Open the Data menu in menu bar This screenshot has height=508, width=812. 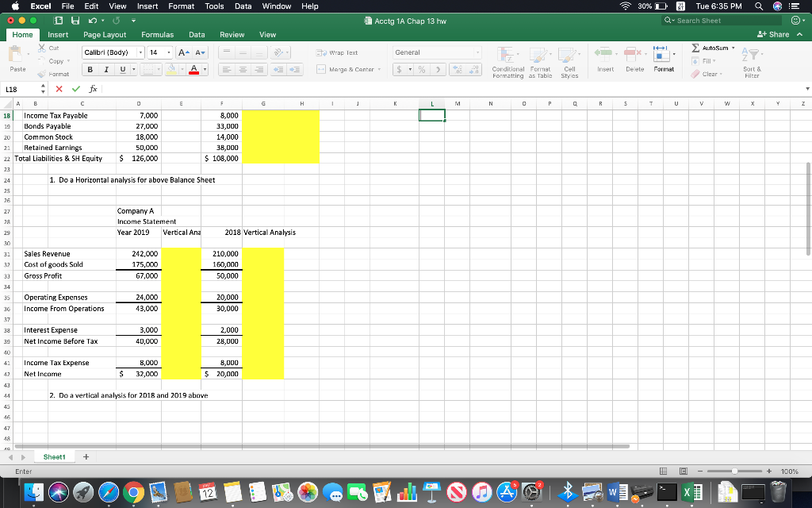[x=243, y=6]
